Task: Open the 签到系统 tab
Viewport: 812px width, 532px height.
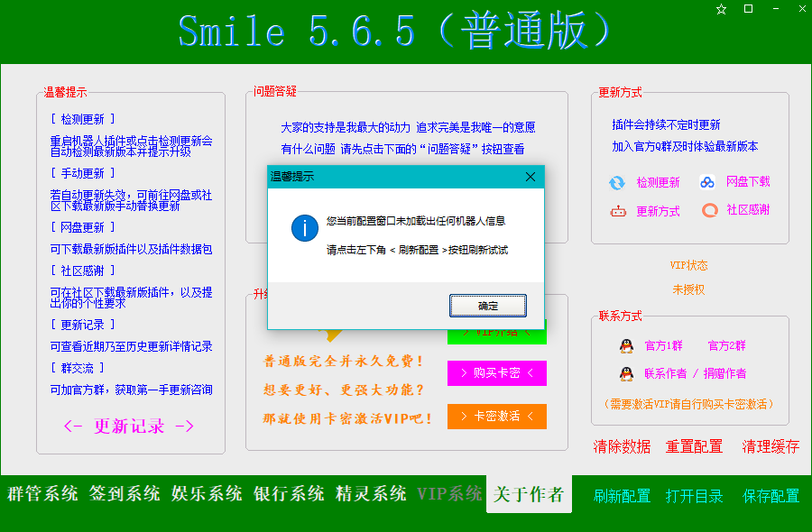Action: 125,494
